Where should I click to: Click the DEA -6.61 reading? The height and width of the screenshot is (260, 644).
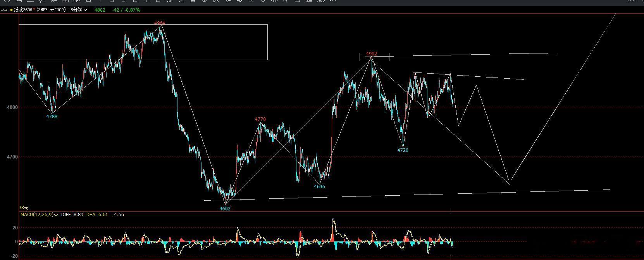click(x=97, y=215)
